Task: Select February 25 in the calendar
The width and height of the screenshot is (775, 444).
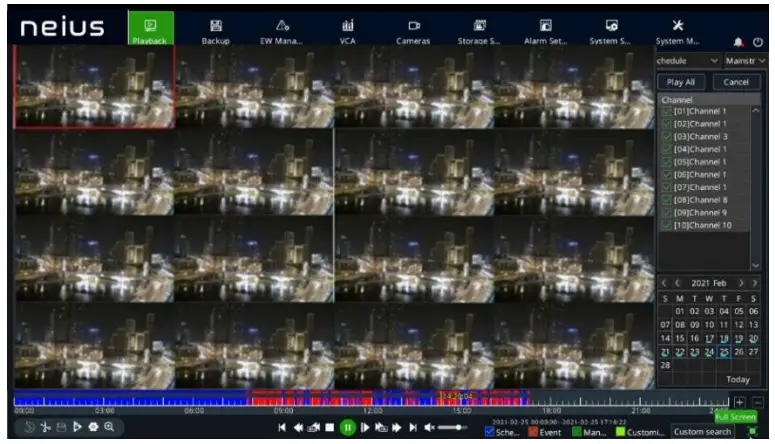Action: pyautogui.click(x=724, y=352)
